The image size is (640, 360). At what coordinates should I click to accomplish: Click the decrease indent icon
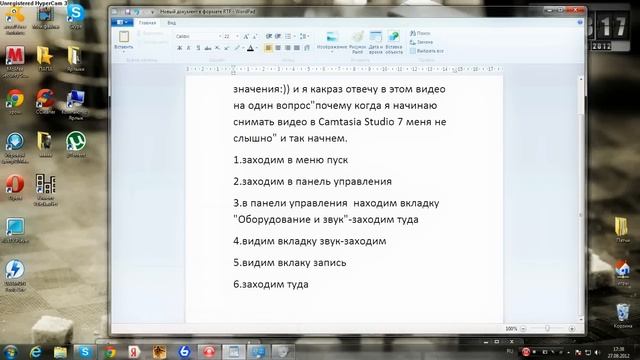click(x=269, y=36)
